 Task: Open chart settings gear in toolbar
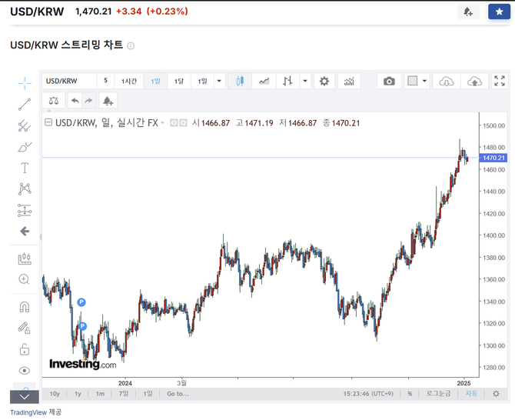point(324,81)
